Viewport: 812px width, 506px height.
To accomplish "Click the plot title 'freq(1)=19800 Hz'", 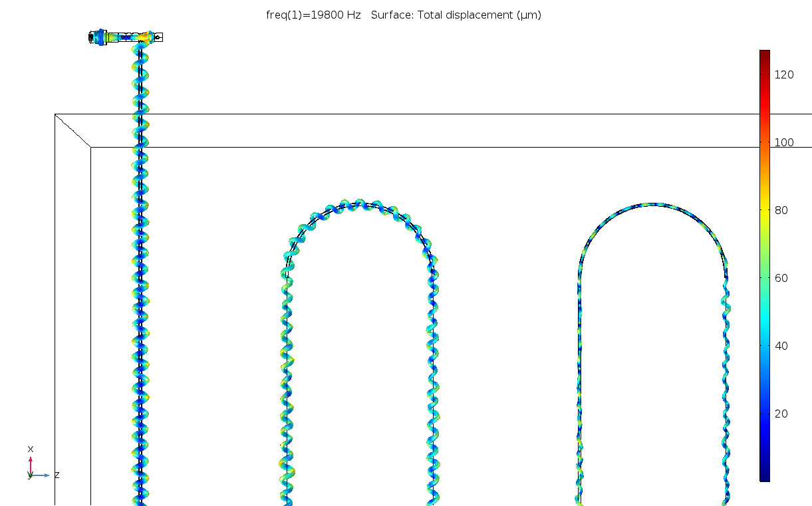I will point(313,15).
